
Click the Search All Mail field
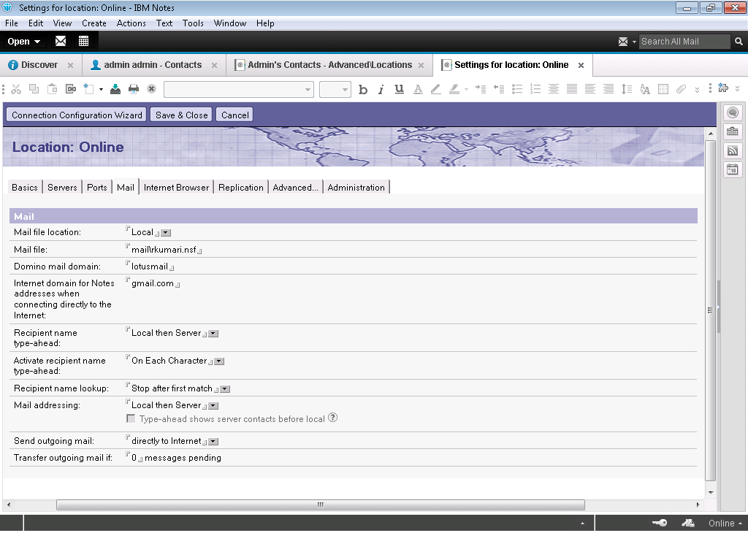(x=683, y=42)
